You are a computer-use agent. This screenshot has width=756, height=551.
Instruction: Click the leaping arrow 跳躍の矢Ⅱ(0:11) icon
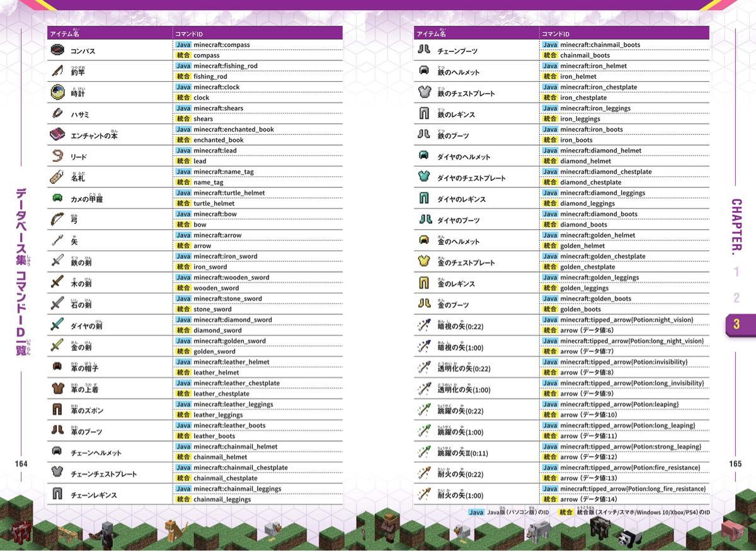(x=423, y=452)
